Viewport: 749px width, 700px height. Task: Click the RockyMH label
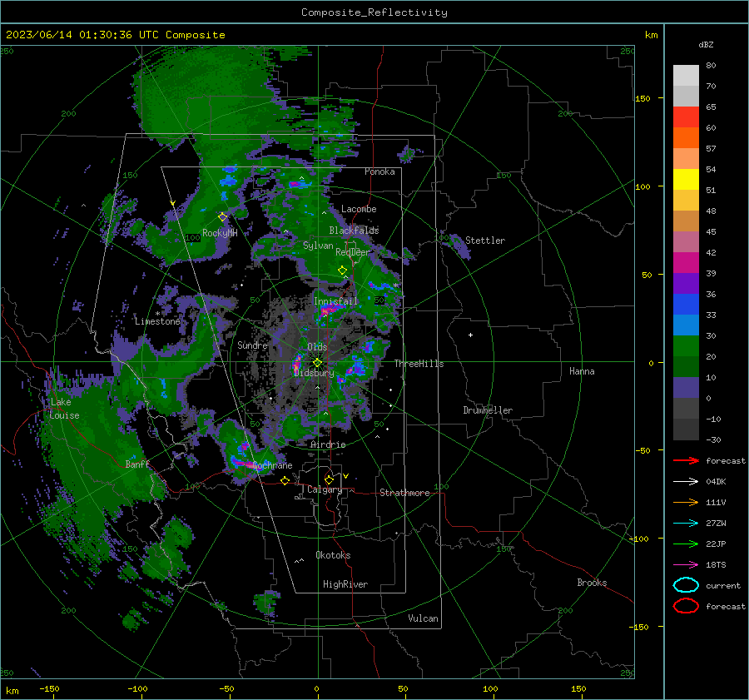coord(220,233)
